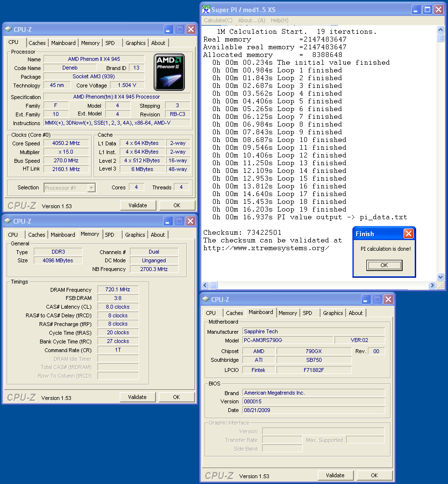Select CPU tab in CPU-Z Memory window

pos(13,235)
